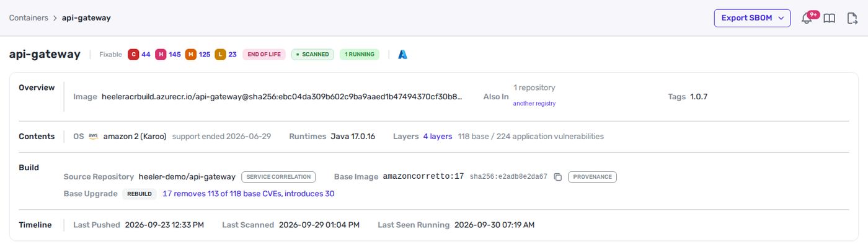Screen dimensions: 868x244
Task: Click the Timeline section label
Action: coord(35,225)
